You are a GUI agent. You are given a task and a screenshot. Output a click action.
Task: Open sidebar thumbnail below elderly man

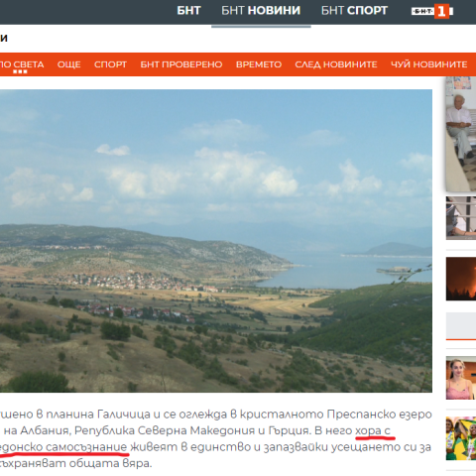pos(461,218)
